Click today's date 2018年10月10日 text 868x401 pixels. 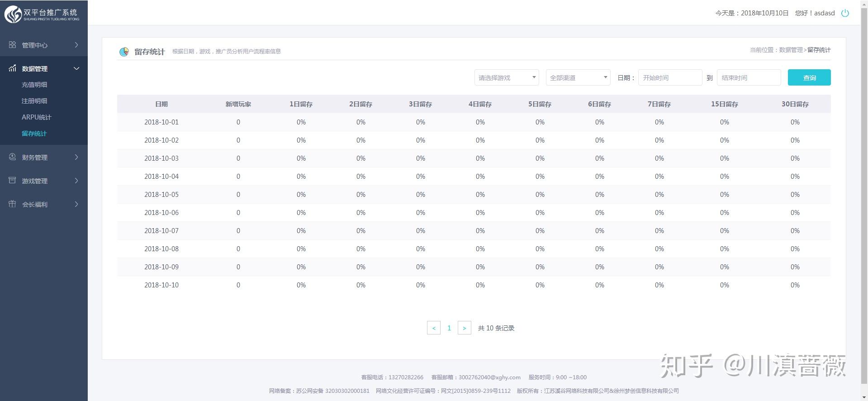pos(764,13)
